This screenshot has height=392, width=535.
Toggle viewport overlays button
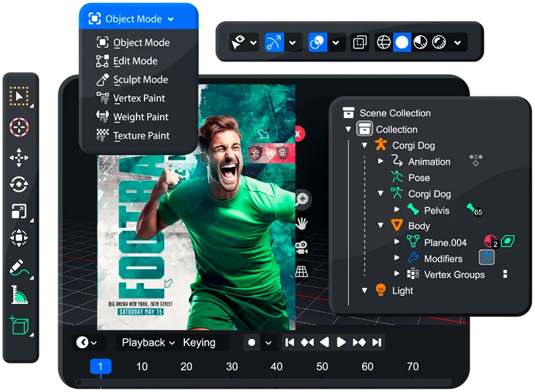[x=317, y=43]
